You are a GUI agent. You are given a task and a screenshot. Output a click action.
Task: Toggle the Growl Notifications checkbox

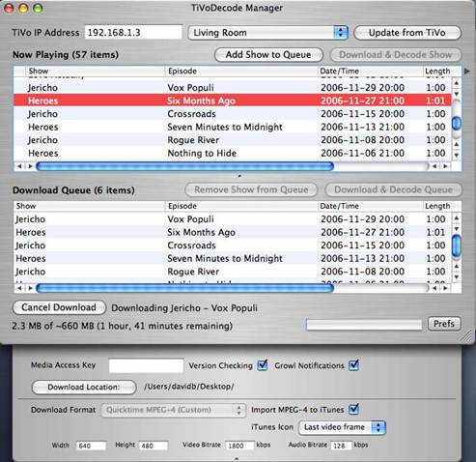[x=354, y=365]
